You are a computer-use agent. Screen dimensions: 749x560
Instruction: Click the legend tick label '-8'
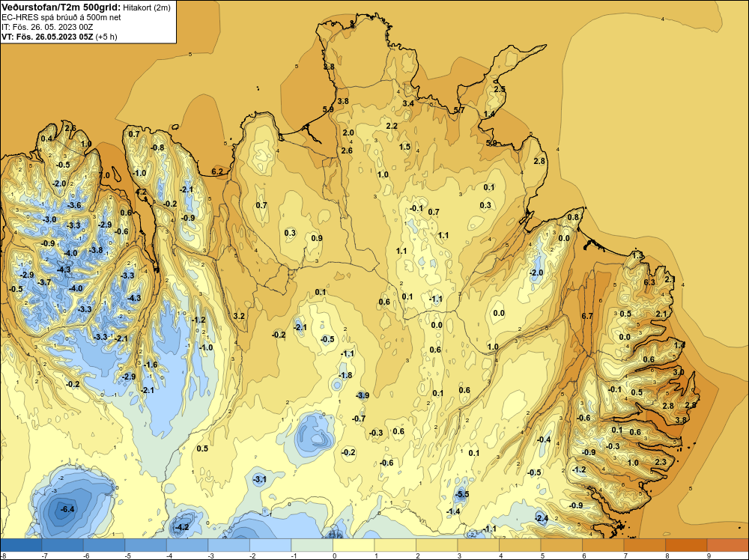[4, 556]
